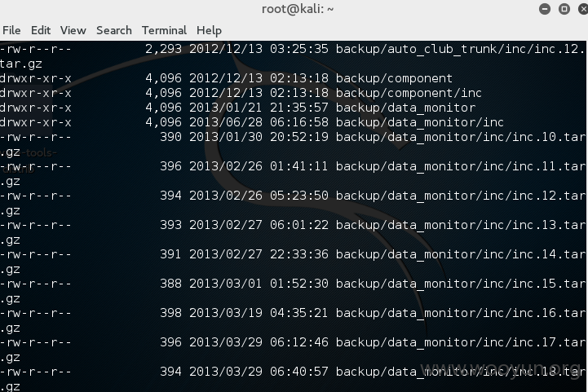Click the backup/component/inc directory entry
The height and width of the screenshot is (392, 588).
coord(409,93)
